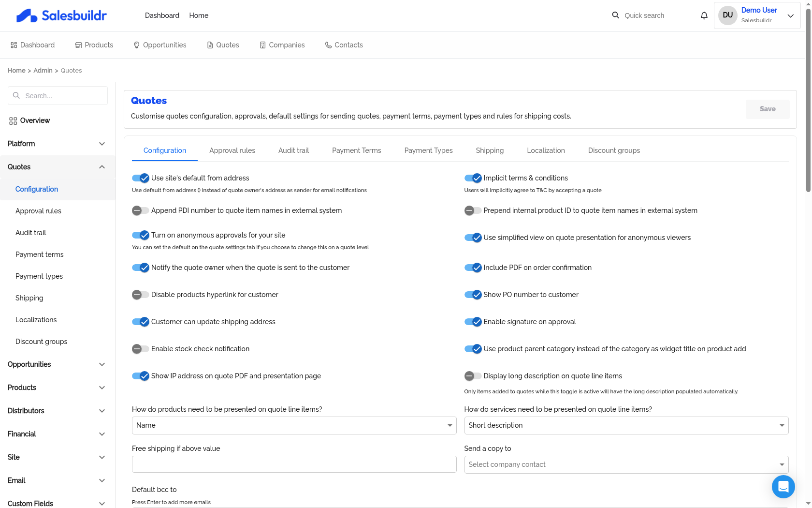The height and width of the screenshot is (508, 812).
Task: Click the Overview grid icon in sidebar
Action: coord(13,121)
